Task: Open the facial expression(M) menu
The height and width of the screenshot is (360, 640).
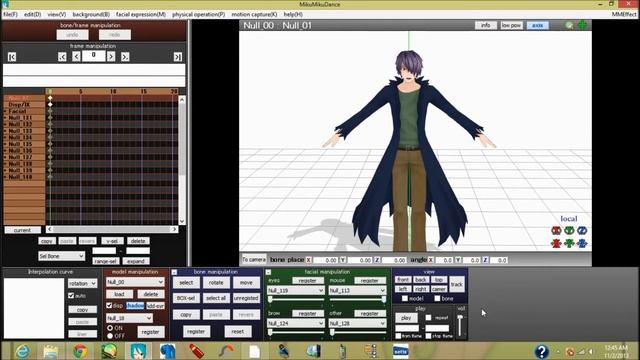Action: pos(141,14)
